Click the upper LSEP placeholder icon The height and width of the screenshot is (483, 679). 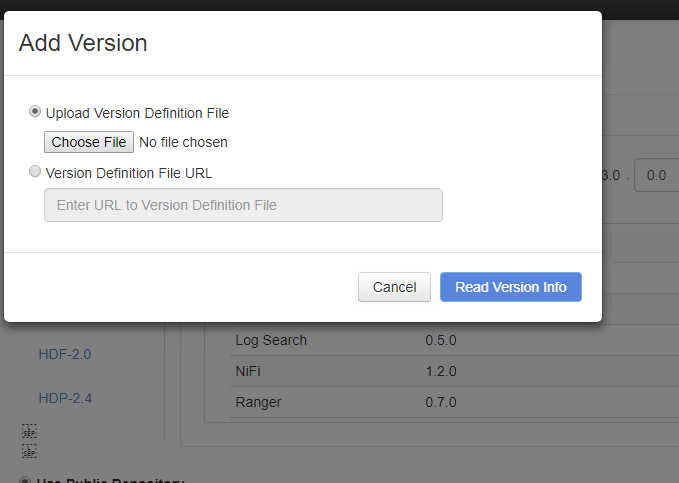[x=29, y=432]
